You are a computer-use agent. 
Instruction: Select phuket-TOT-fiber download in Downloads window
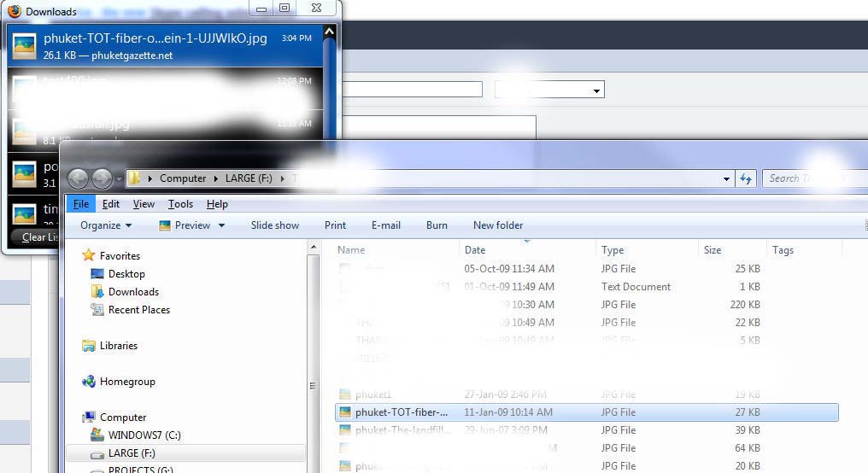point(165,46)
